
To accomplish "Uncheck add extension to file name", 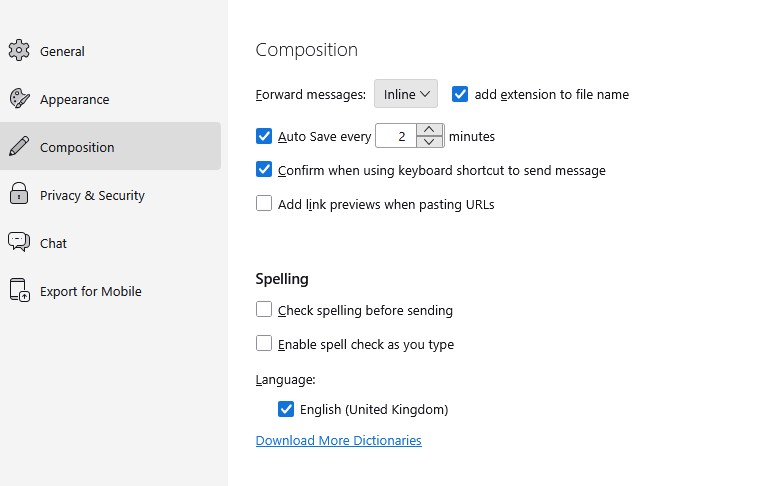I will [x=460, y=94].
